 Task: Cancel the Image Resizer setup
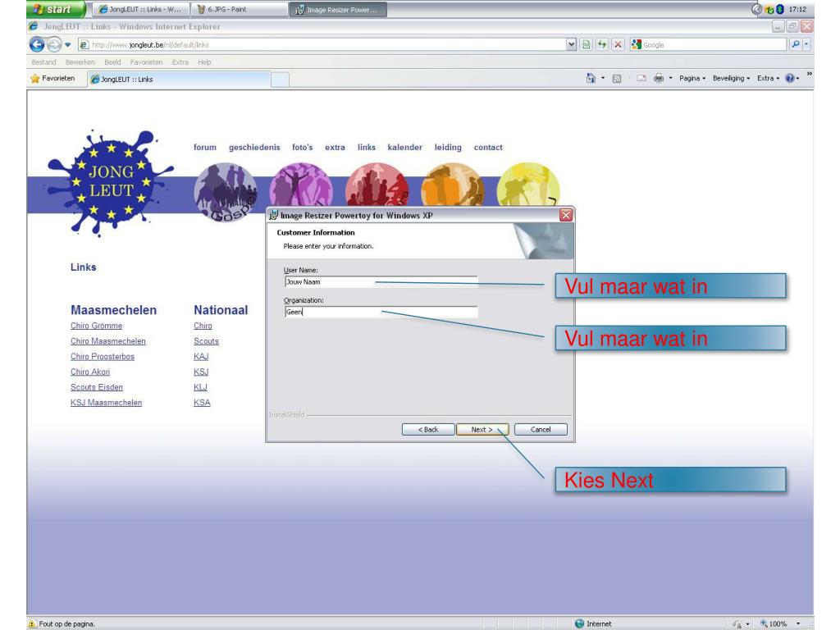point(541,430)
